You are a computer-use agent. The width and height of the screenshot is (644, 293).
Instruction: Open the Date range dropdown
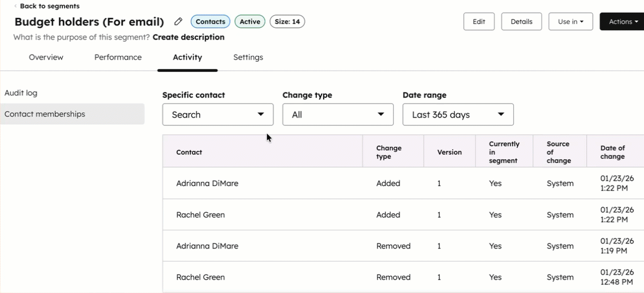coord(458,115)
